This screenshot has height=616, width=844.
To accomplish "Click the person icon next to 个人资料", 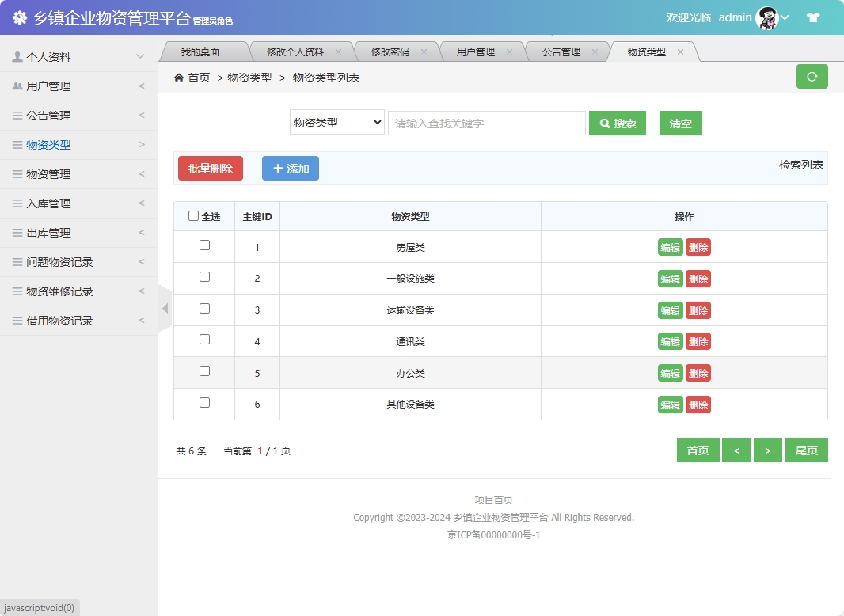I will point(17,56).
